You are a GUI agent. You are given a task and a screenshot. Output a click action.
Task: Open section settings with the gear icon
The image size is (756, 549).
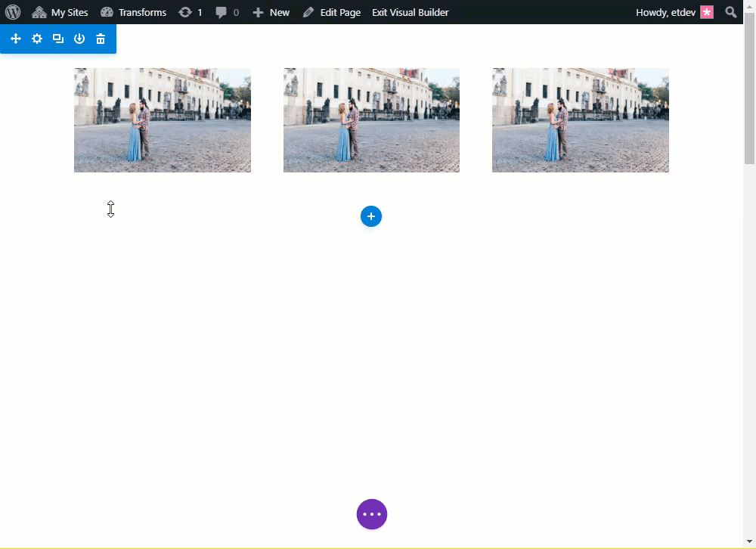pyautogui.click(x=37, y=39)
